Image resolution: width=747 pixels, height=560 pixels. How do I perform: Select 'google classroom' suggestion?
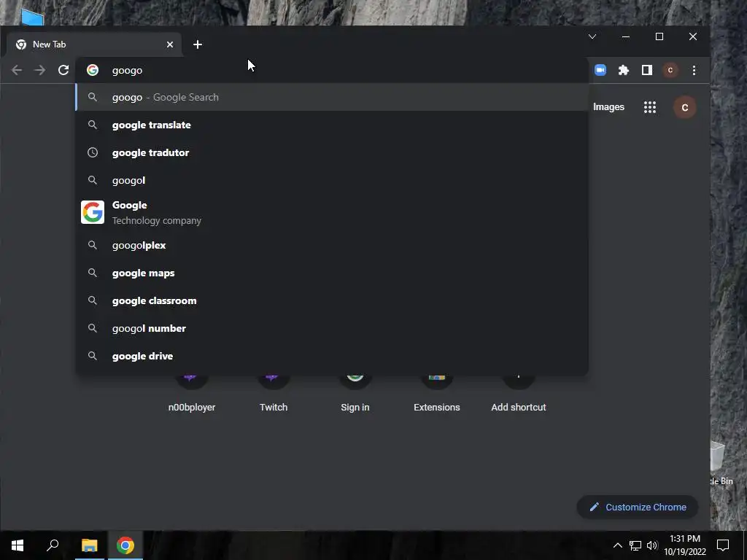(x=332, y=300)
